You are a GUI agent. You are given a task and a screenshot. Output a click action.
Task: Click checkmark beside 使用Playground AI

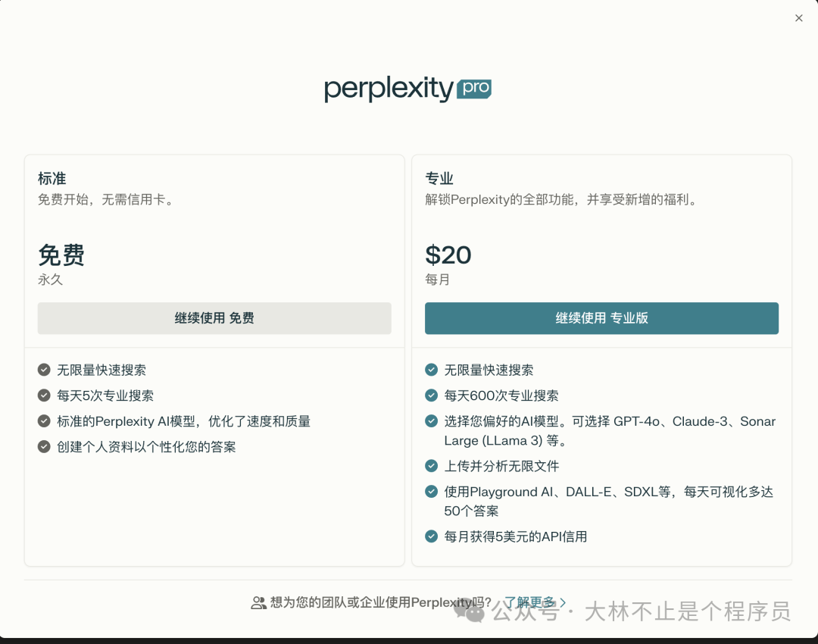pyautogui.click(x=432, y=492)
